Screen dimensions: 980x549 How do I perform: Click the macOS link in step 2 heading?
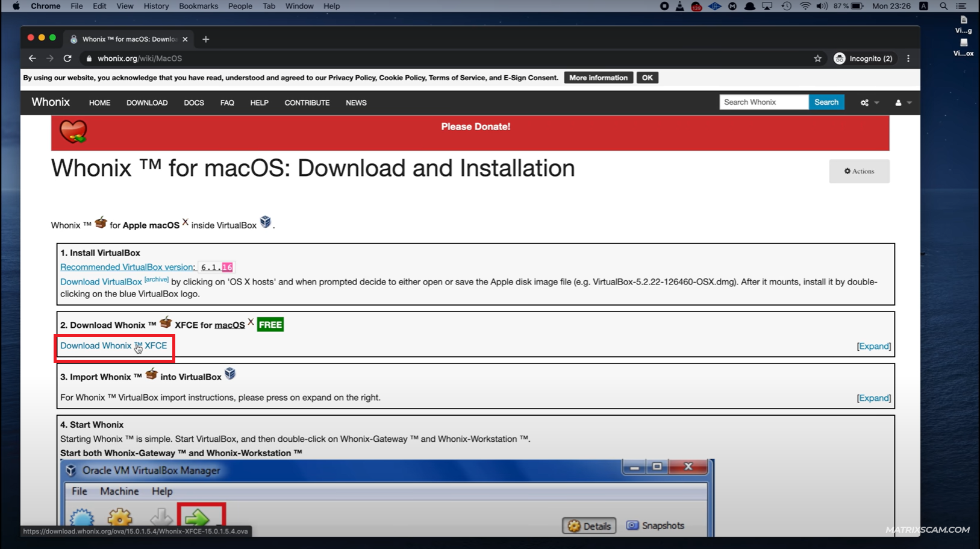click(x=229, y=325)
